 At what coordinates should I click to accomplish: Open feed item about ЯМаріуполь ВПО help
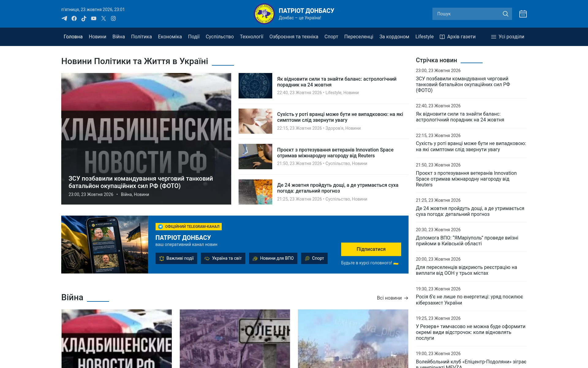467,241
